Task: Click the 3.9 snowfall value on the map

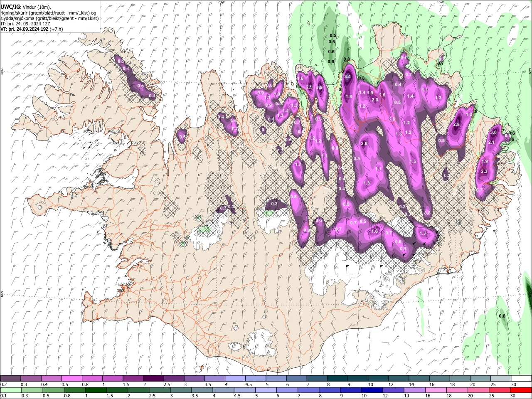Action: click(x=319, y=88)
